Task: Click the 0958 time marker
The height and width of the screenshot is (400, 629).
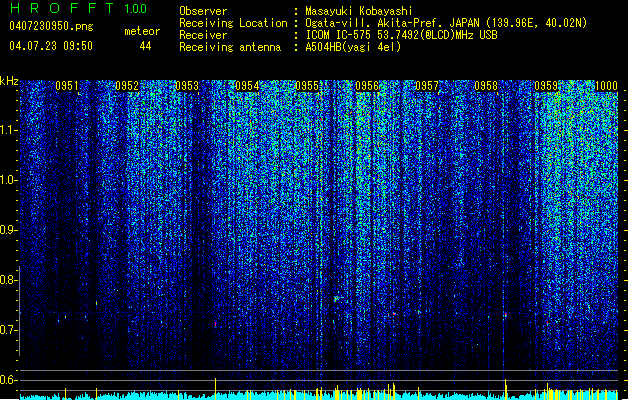Action: click(486, 86)
